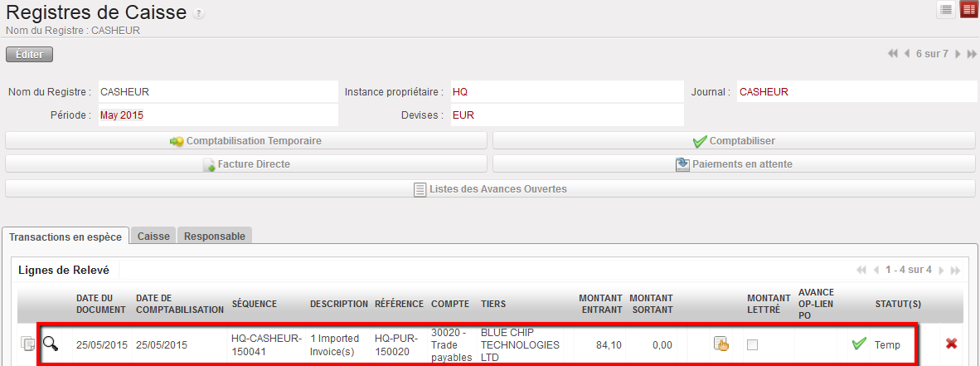Image resolution: width=980 pixels, height=366 pixels.
Task: Go to last page of Lignes de Relevé
Action: pos(955,271)
